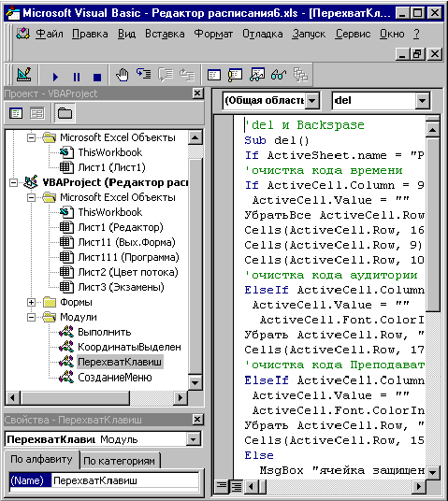Image resolution: width=448 pixels, height=501 pixels.
Task: Click Procedure View button at code bottom
Action: click(x=222, y=487)
